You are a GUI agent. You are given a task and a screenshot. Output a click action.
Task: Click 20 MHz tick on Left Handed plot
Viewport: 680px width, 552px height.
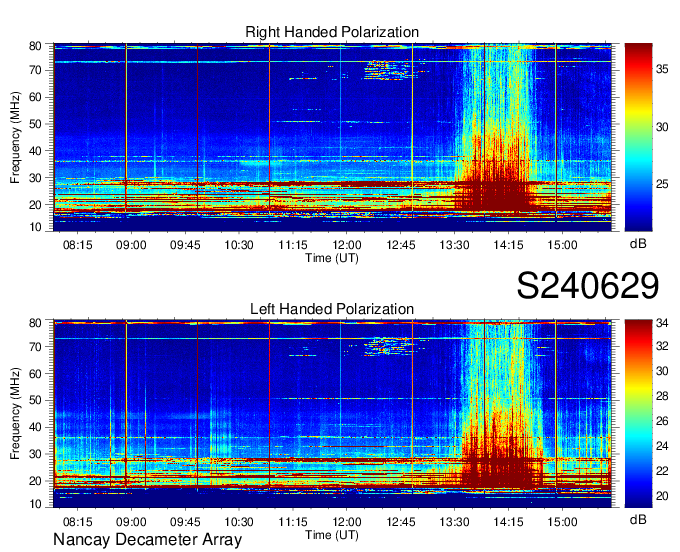35,481
